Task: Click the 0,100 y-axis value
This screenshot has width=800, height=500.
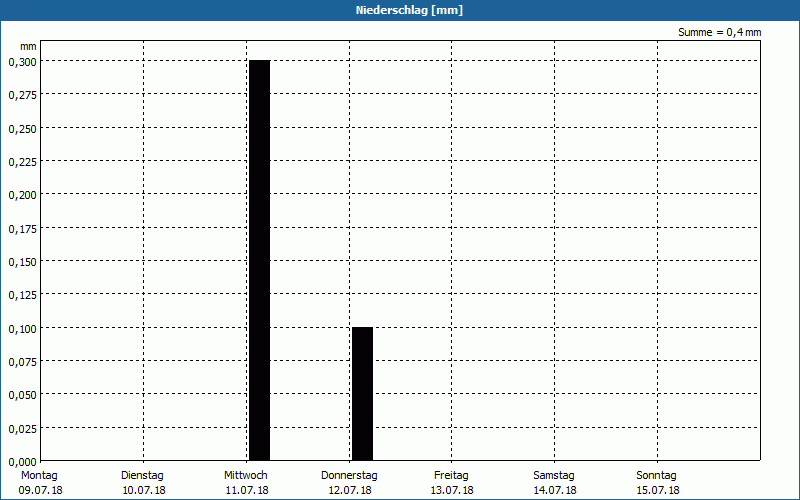Action: 22,329
